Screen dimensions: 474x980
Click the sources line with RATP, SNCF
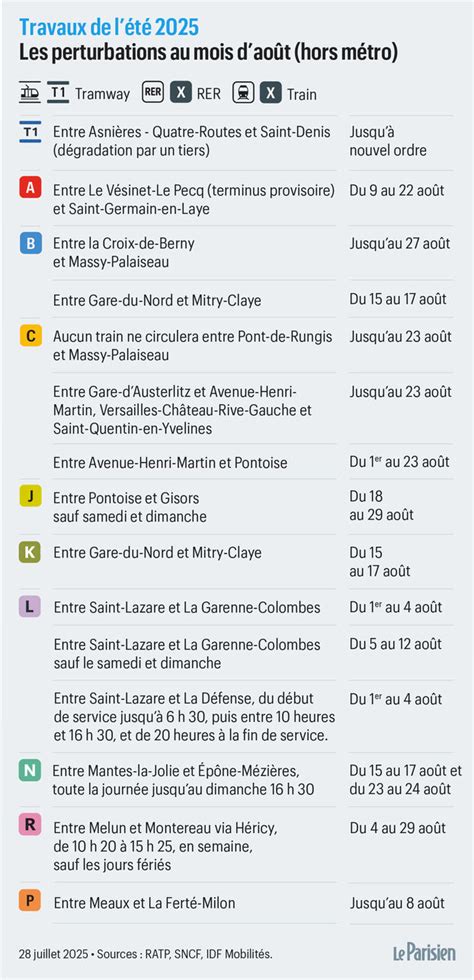[x=146, y=954]
